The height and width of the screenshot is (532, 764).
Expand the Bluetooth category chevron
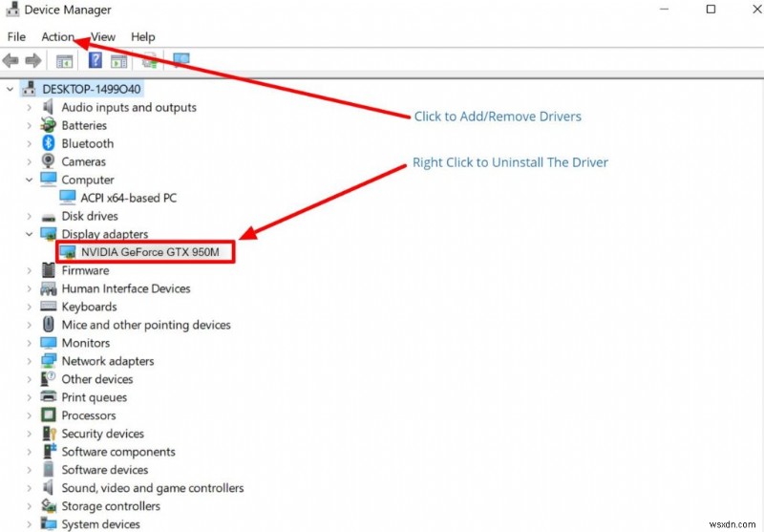[30, 143]
